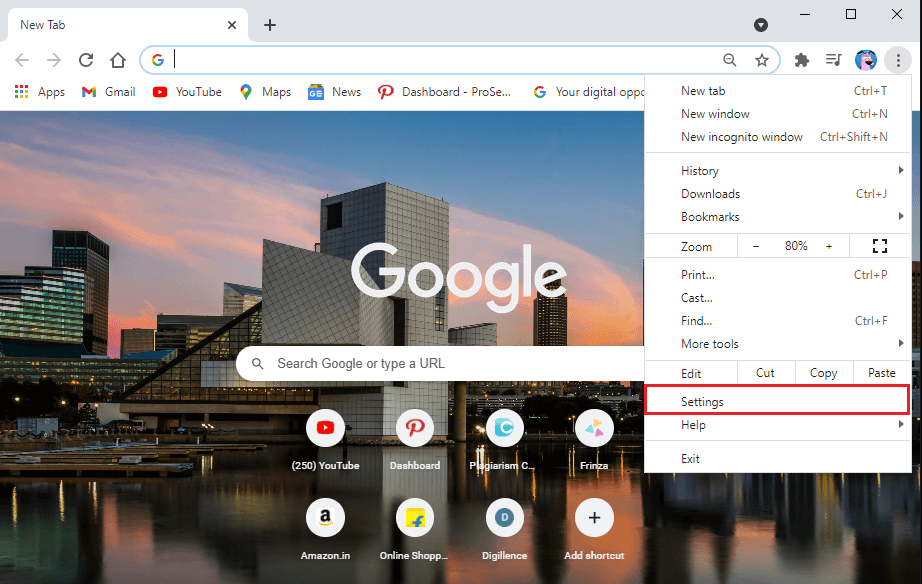Image resolution: width=922 pixels, height=584 pixels.
Task: Expand the More tools submenu
Action: click(712, 343)
